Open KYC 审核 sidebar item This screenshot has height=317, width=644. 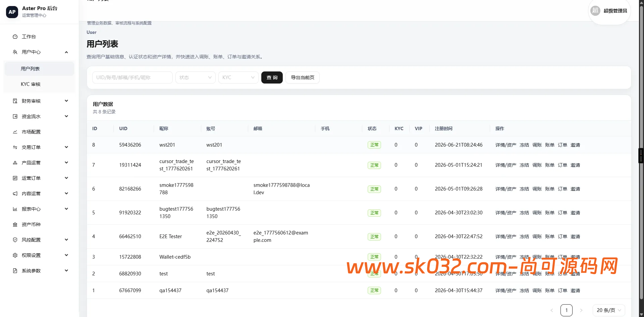[39, 84]
